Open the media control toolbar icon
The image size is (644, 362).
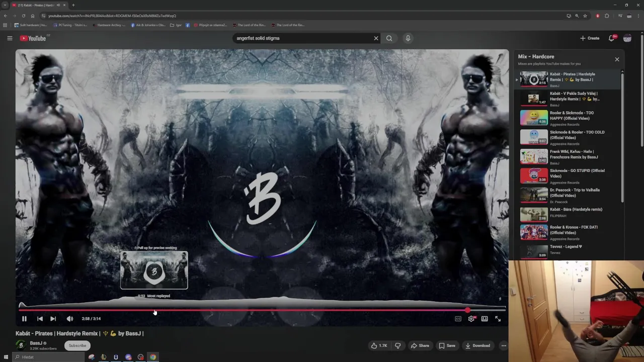click(x=620, y=16)
